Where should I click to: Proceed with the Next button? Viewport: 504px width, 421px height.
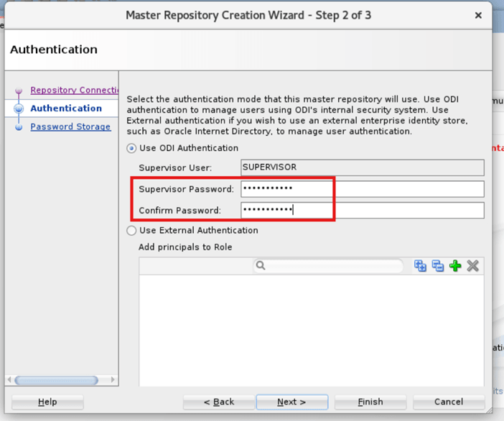(x=292, y=402)
